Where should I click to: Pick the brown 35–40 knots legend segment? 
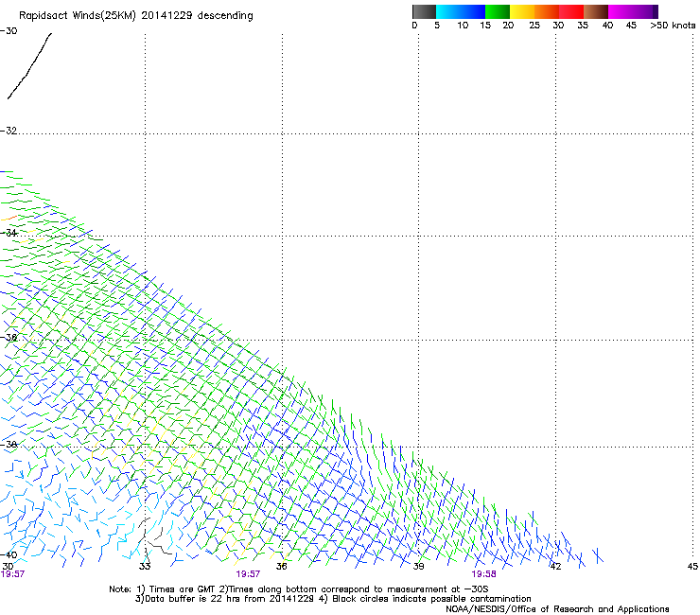point(596,11)
